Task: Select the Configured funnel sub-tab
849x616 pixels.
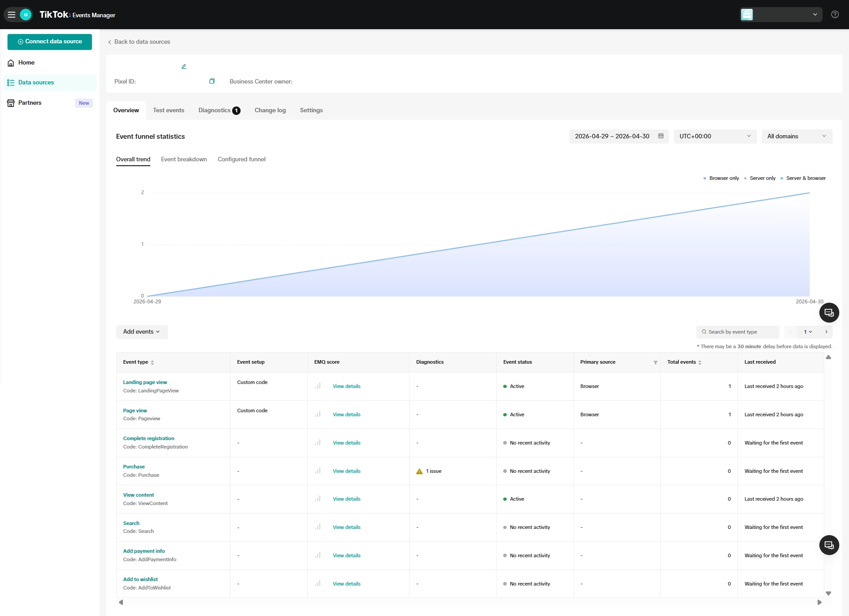Action: (x=241, y=160)
